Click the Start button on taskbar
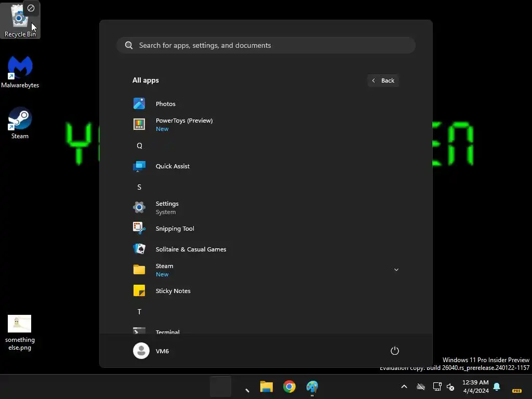532x399 pixels. click(x=220, y=387)
